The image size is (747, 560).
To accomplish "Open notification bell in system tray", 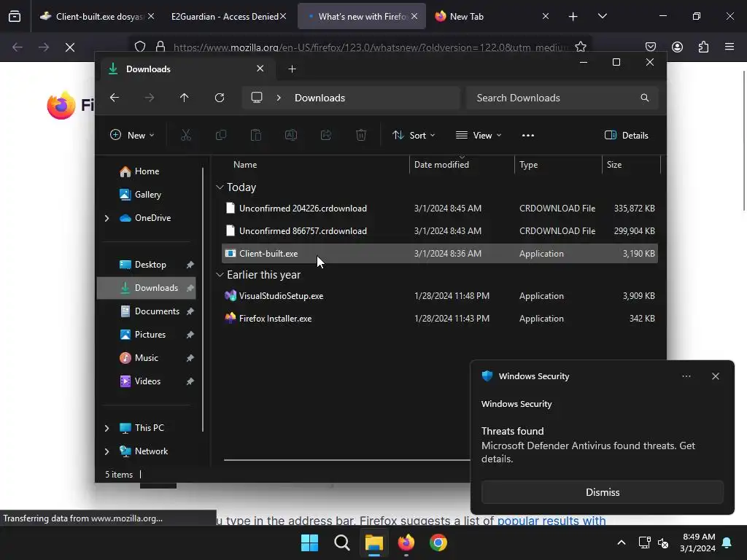I will point(727,542).
